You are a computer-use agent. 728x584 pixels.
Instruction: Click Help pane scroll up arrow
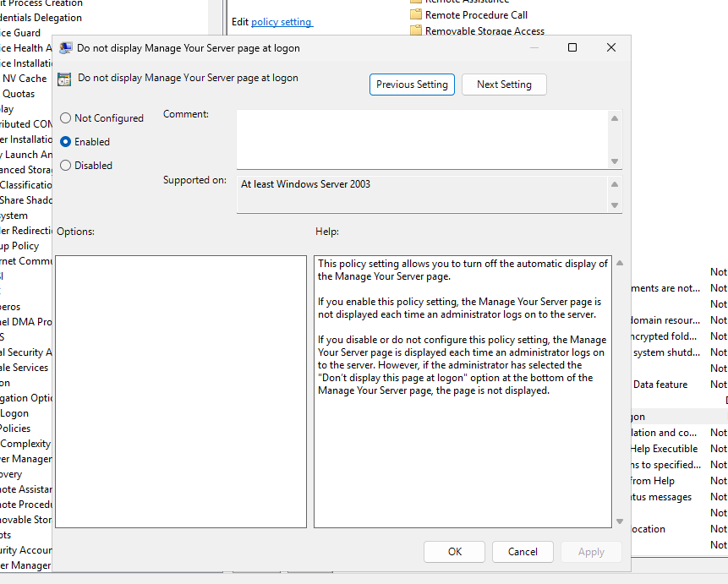[x=620, y=263]
